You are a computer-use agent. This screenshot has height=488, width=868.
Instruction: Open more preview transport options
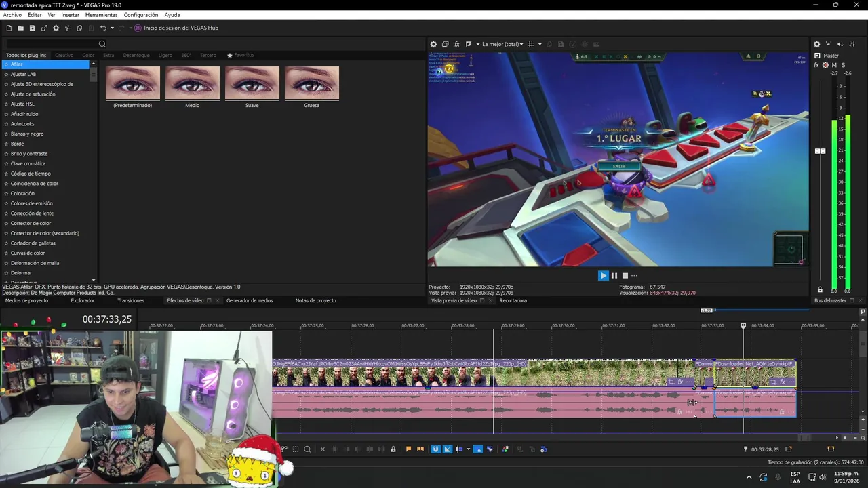634,275
